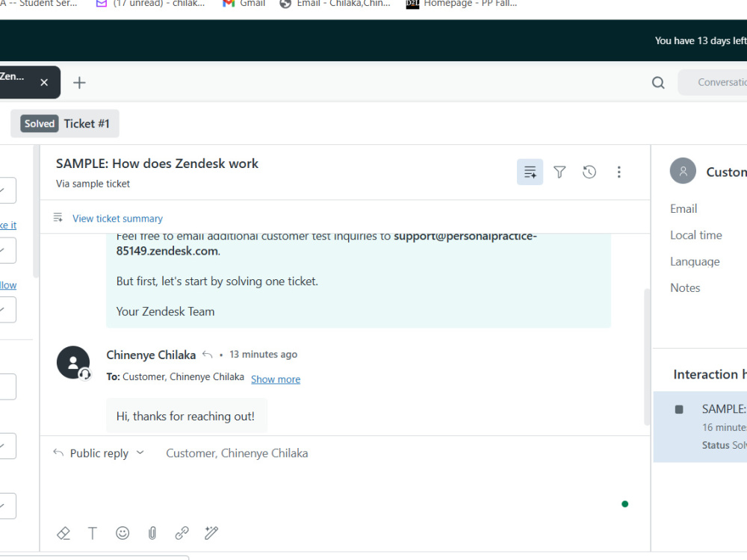This screenshot has height=560, width=747.
Task: Toggle the ticket summary icon button
Action: (530, 172)
